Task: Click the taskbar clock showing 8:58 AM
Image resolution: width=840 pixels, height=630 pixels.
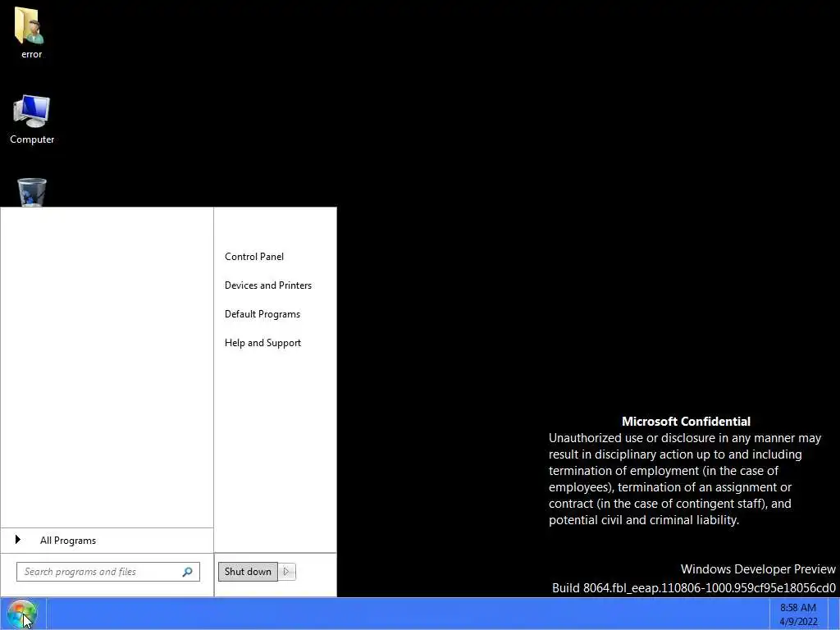Action: tap(798, 614)
